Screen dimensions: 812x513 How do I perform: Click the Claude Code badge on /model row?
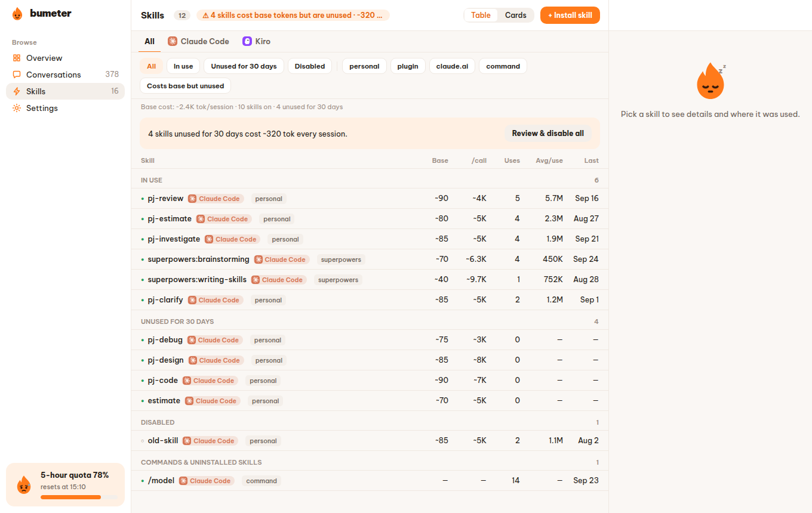(207, 481)
